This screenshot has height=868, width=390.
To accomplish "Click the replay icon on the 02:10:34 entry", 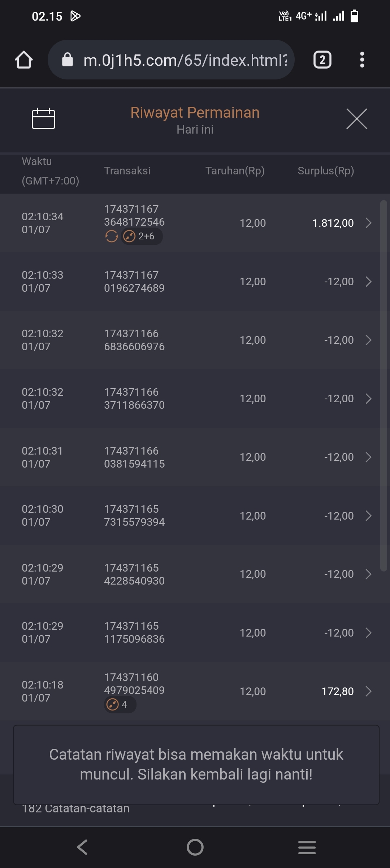I will [111, 236].
